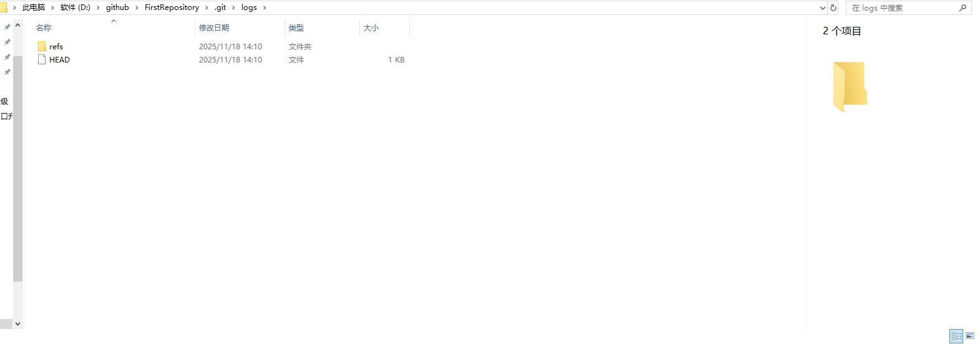The width and height of the screenshot is (980, 344).
Task: Select the HEAD file icon
Action: point(42,59)
